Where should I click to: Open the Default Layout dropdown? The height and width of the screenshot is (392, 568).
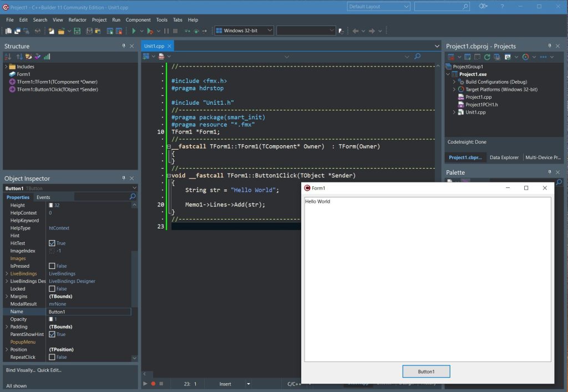406,7
